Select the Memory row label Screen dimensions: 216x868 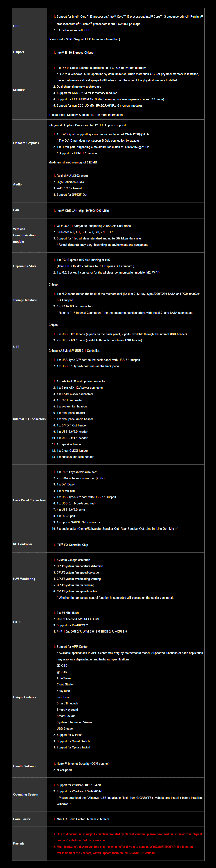click(x=19, y=90)
